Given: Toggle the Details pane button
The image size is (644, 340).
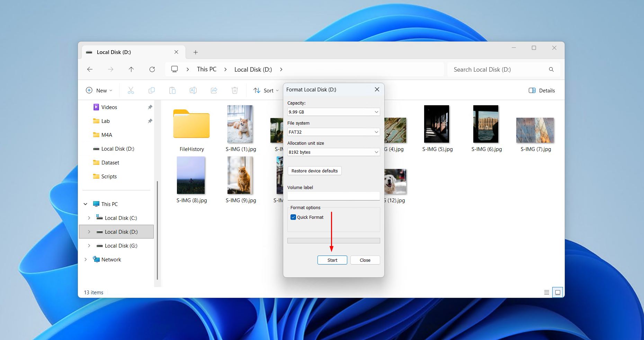Looking at the screenshot, I should coord(542,90).
